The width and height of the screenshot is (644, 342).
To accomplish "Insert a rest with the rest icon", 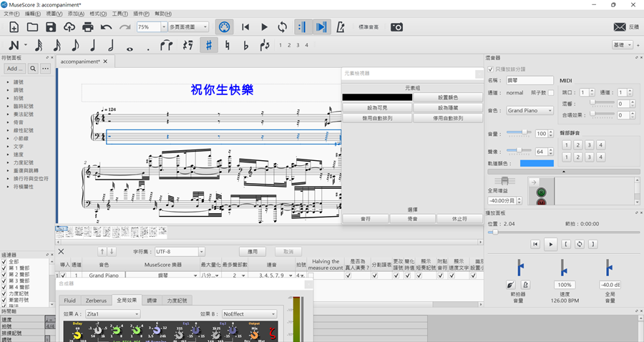I will click(x=188, y=45).
